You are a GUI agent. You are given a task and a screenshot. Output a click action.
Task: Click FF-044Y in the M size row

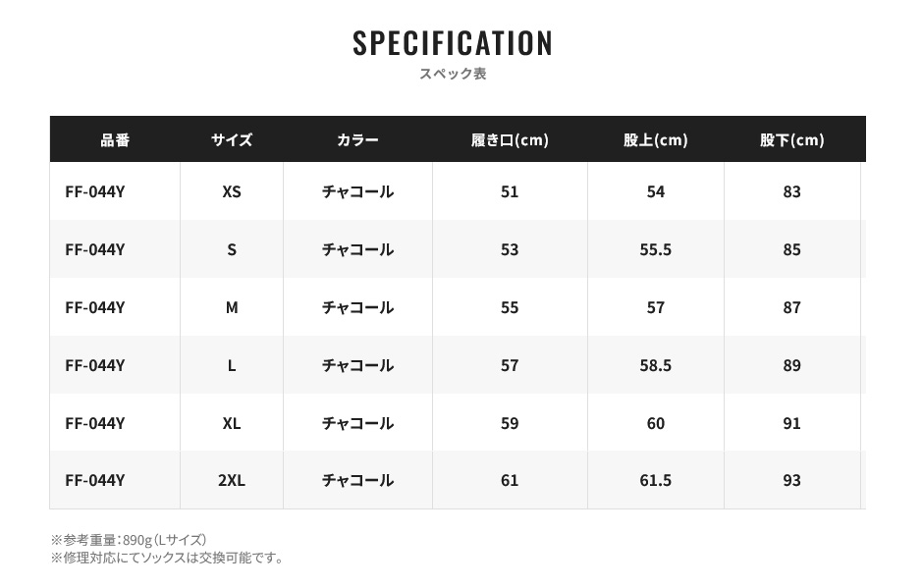click(95, 307)
